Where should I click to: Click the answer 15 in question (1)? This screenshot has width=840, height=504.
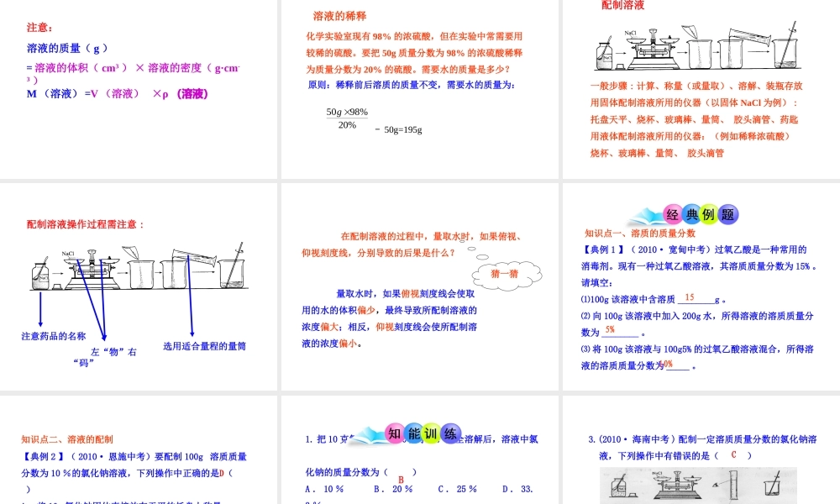(690, 297)
